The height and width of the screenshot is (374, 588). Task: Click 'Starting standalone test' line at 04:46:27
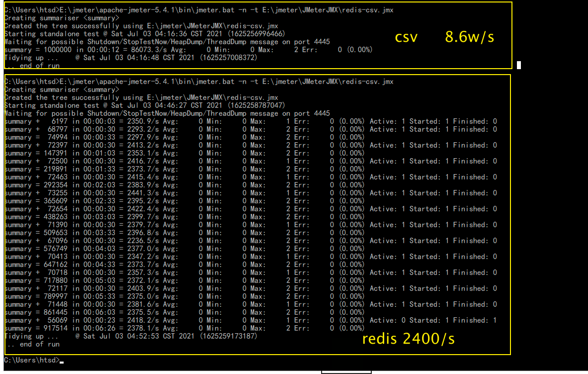[x=145, y=105]
